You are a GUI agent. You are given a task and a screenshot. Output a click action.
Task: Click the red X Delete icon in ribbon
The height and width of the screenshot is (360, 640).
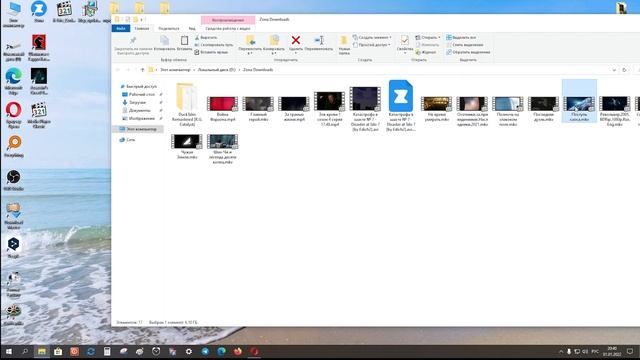click(x=296, y=40)
